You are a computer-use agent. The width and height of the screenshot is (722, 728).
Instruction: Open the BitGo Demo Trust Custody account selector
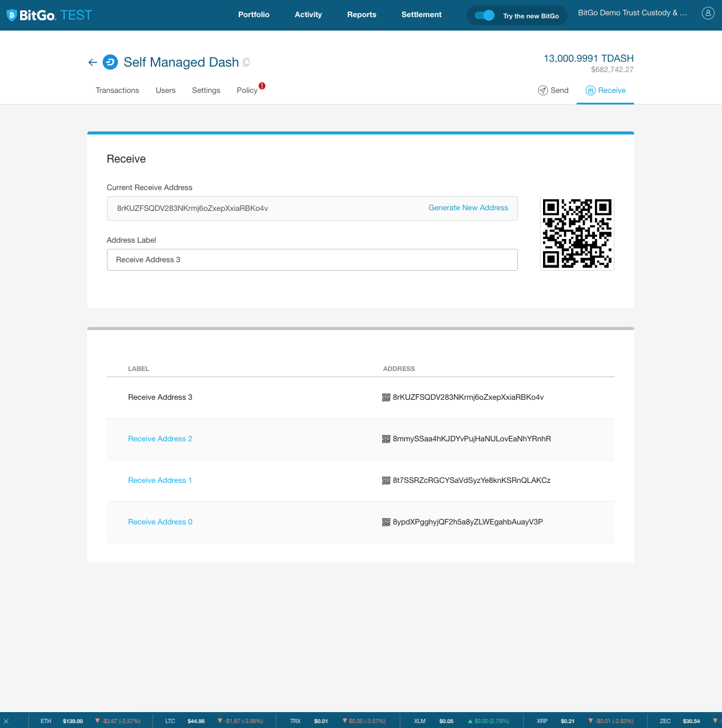pyautogui.click(x=632, y=13)
